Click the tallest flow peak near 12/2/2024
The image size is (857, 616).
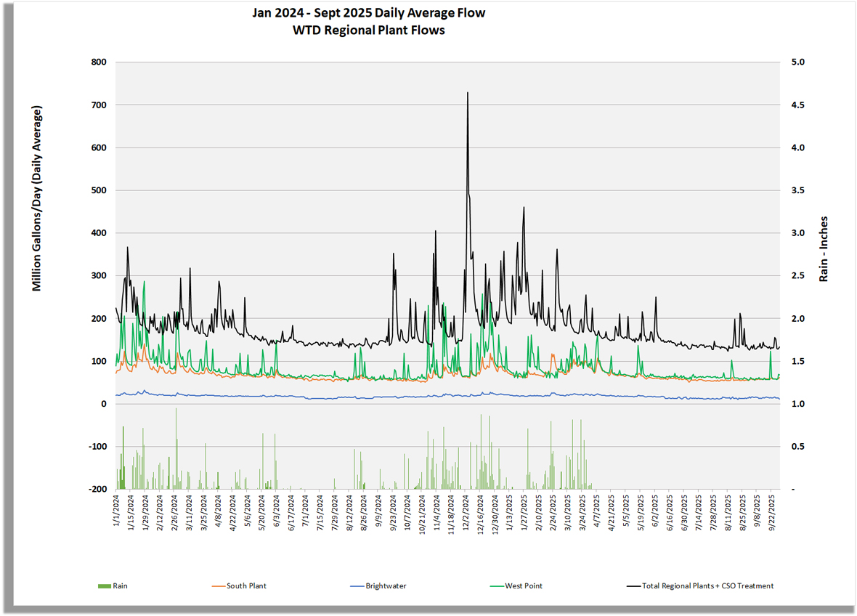click(467, 93)
